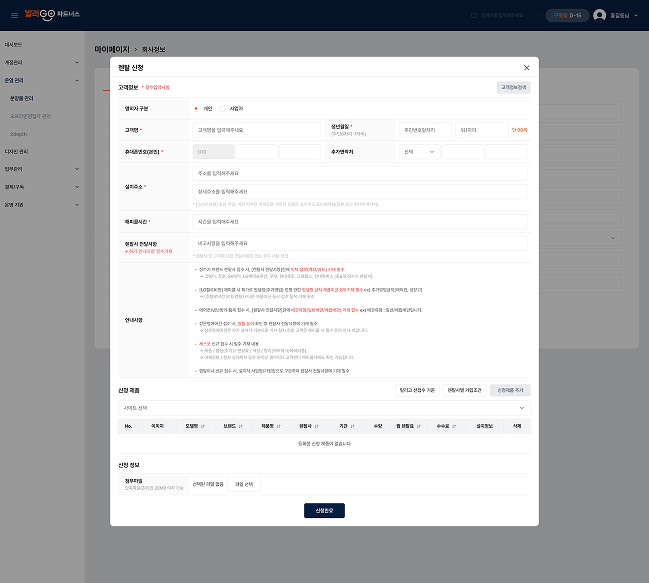The width and height of the screenshot is (649, 583).
Task: Open 오프라인영업자 관리 in the sidebar
Action: (x=30, y=116)
